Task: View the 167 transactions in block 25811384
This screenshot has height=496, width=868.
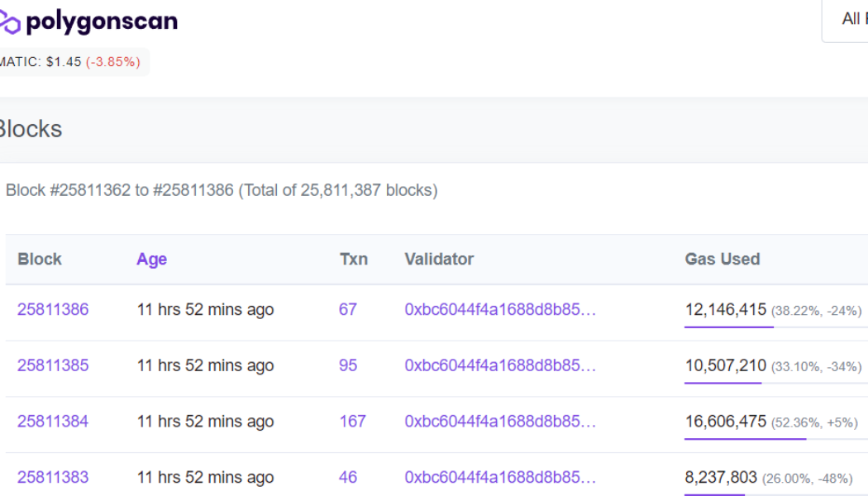Action: (352, 422)
